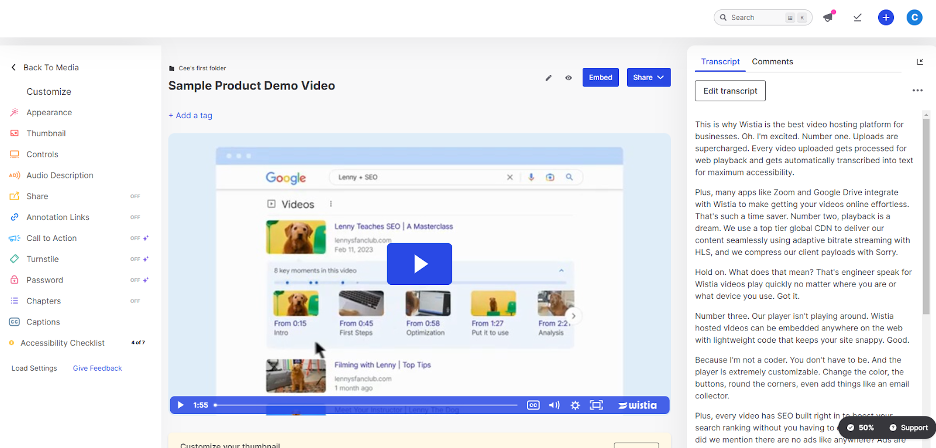Click the Turnstile icon
Screen dimensions: 936x448
click(x=14, y=259)
